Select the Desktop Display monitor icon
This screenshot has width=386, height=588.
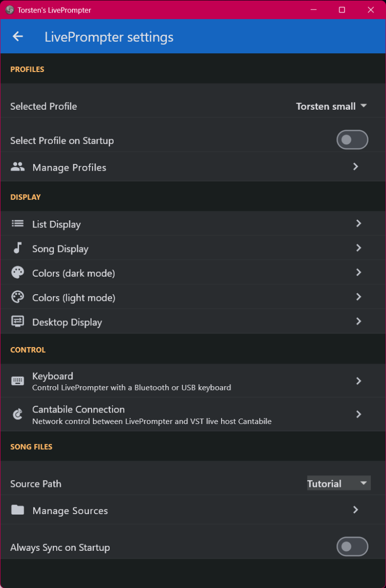[x=18, y=321]
